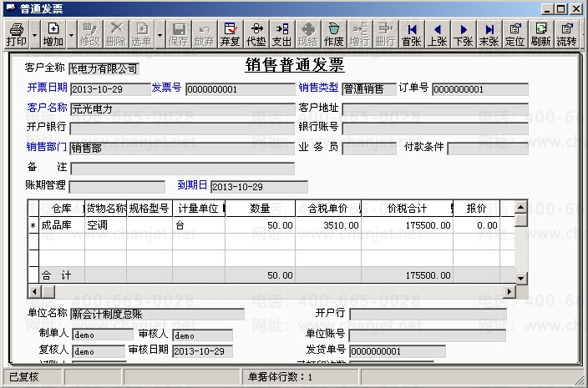Image resolution: width=588 pixels, height=388 pixels.
Task: Click the 单位名称 field 新会计制度总账
Action: click(x=157, y=314)
